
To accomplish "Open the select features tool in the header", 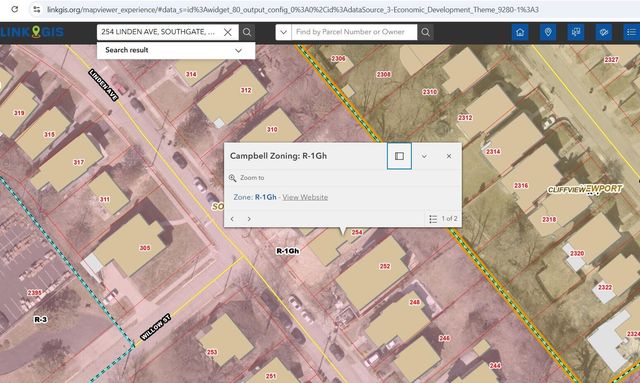I will (x=576, y=32).
